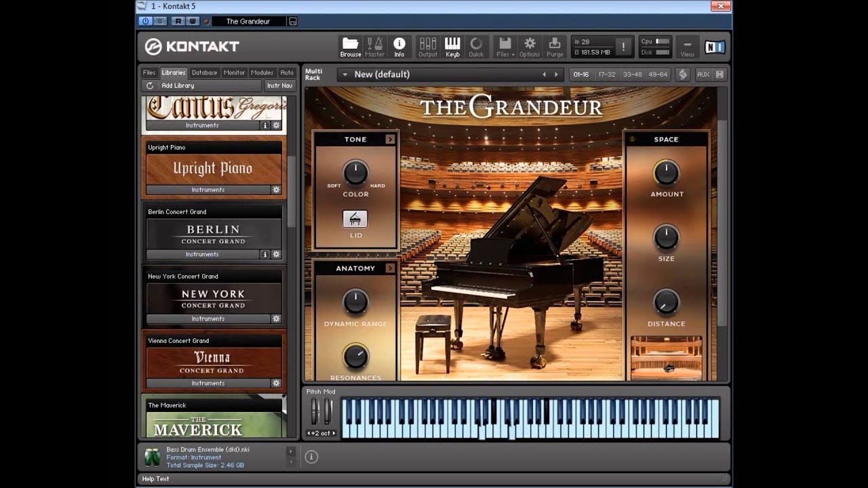Select rack page 17-32
Screen dimensions: 868x488
click(x=607, y=75)
